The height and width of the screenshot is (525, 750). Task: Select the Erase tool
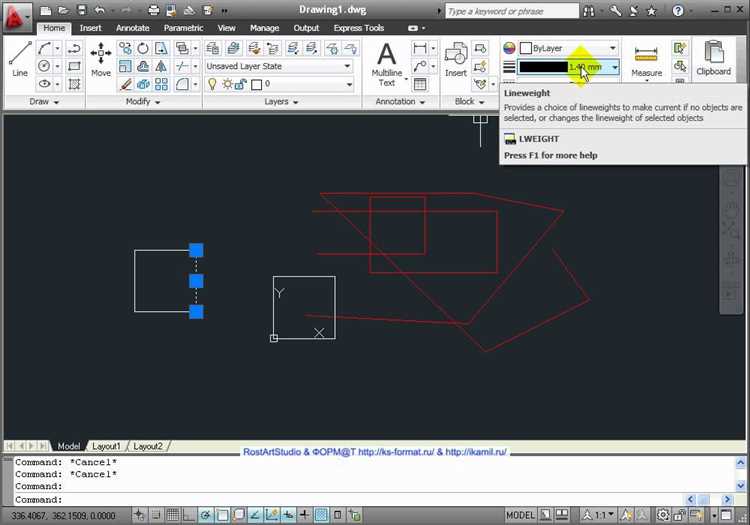click(x=125, y=84)
